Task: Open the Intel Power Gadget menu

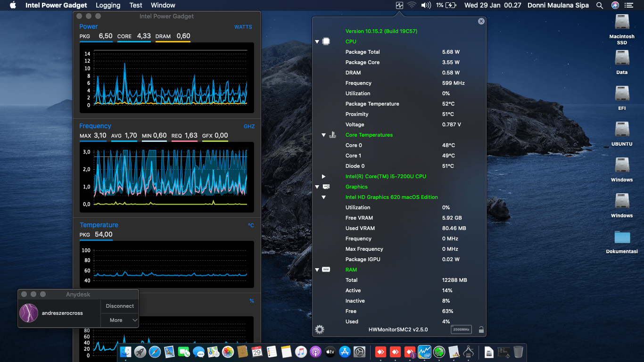Action: coord(56,5)
